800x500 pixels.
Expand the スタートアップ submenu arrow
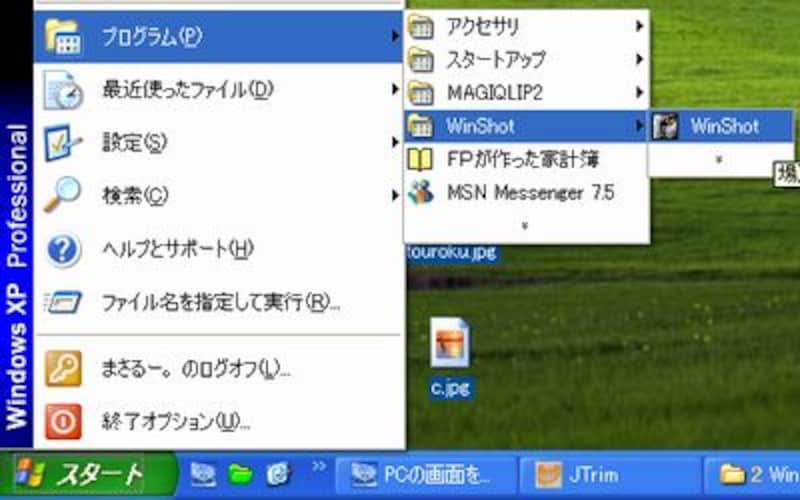pyautogui.click(x=639, y=59)
